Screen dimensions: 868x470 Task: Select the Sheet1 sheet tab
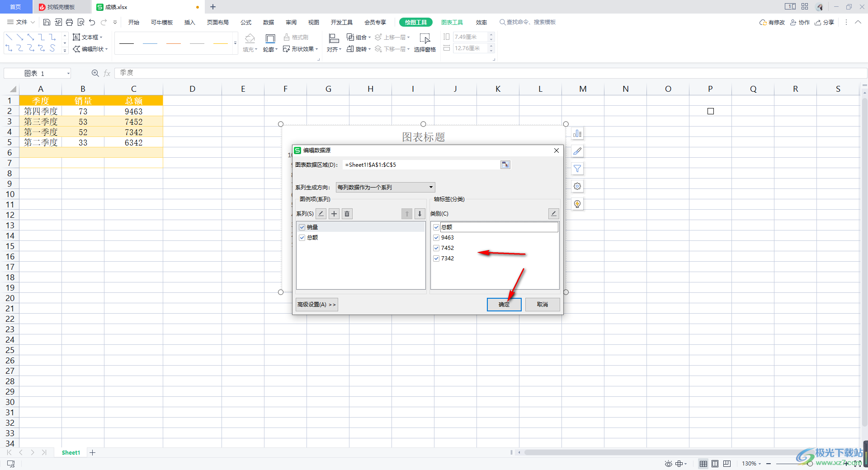pyautogui.click(x=71, y=452)
